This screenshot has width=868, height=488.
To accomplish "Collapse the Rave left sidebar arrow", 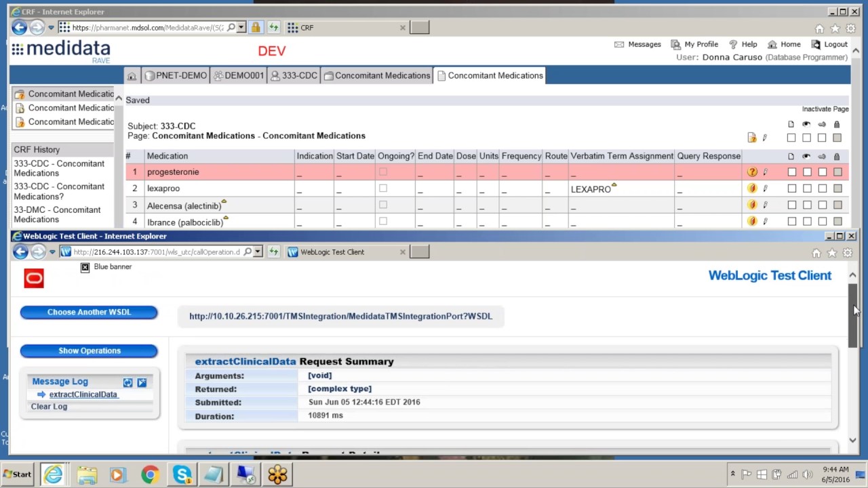I will [x=119, y=99].
